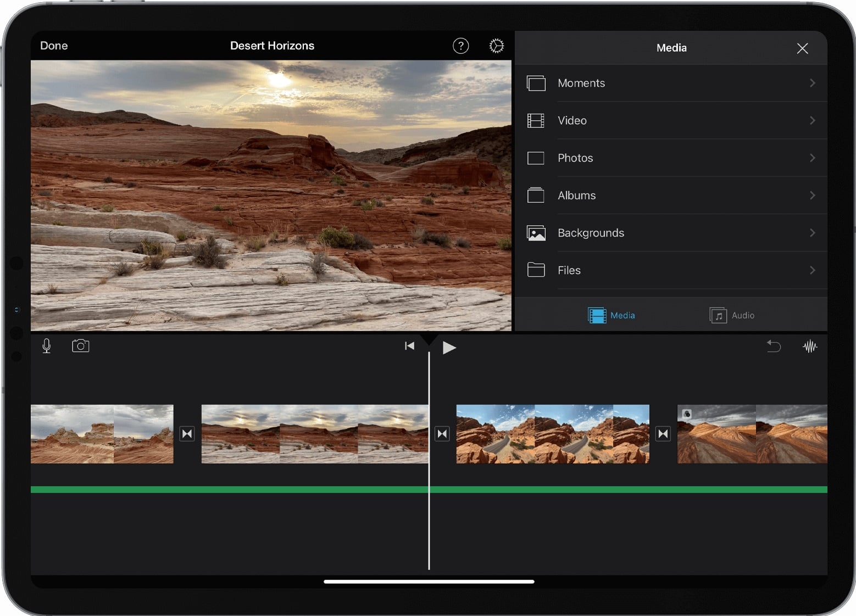The width and height of the screenshot is (856, 616).
Task: Tap the Desert Horizons project title
Action: pos(272,46)
